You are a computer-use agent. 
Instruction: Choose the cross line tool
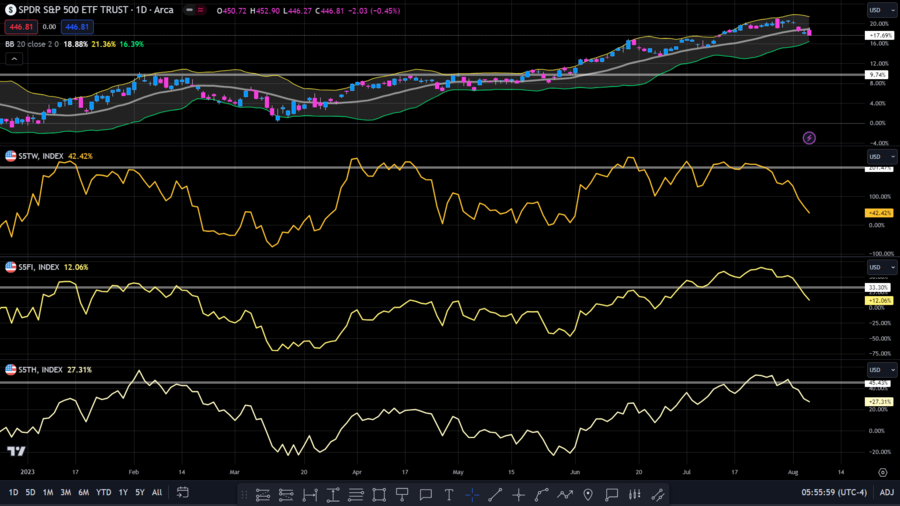point(518,494)
